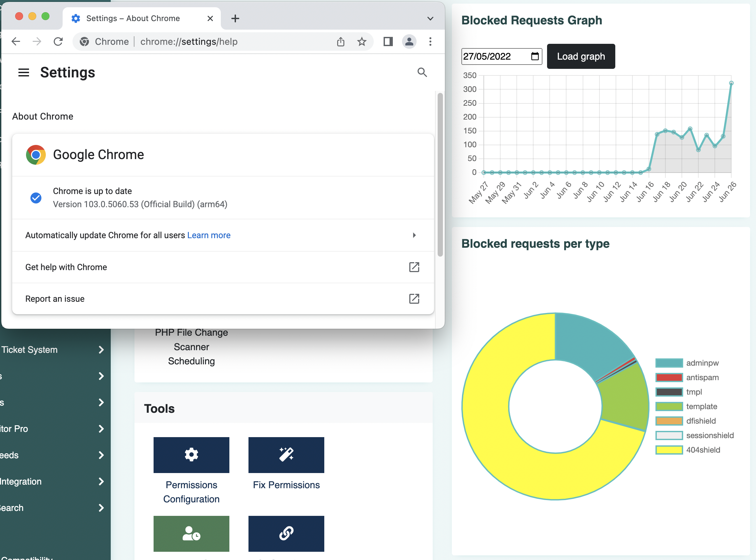Image resolution: width=756 pixels, height=560 pixels.
Task: Open Chrome three-dot menu
Action: 430,42
